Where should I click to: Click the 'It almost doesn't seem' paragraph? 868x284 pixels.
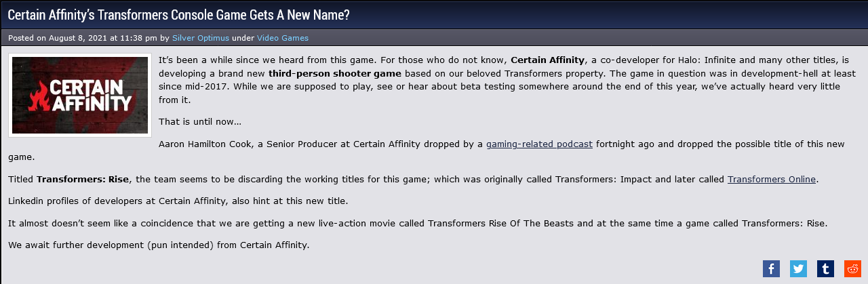pyautogui.click(x=418, y=223)
